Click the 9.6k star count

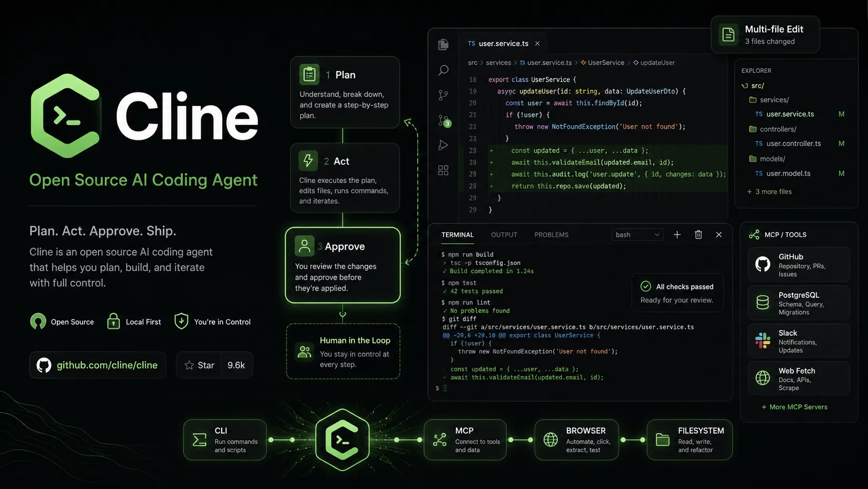(x=236, y=365)
